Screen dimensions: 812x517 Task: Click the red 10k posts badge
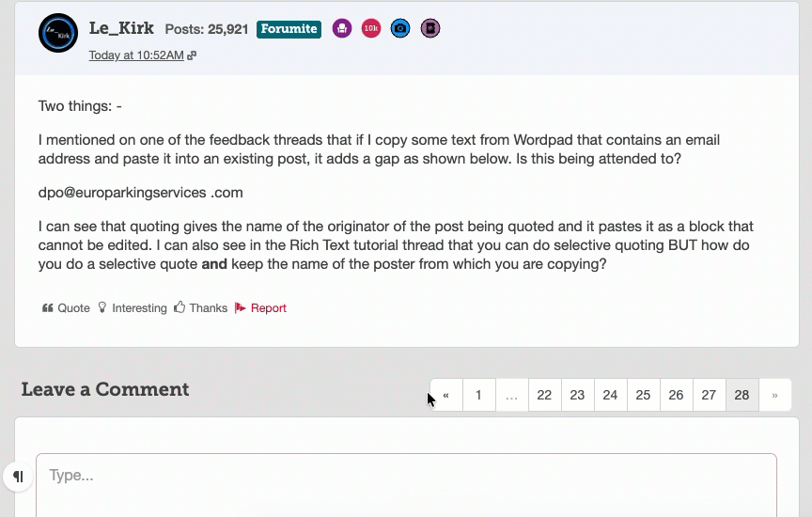coord(371,29)
